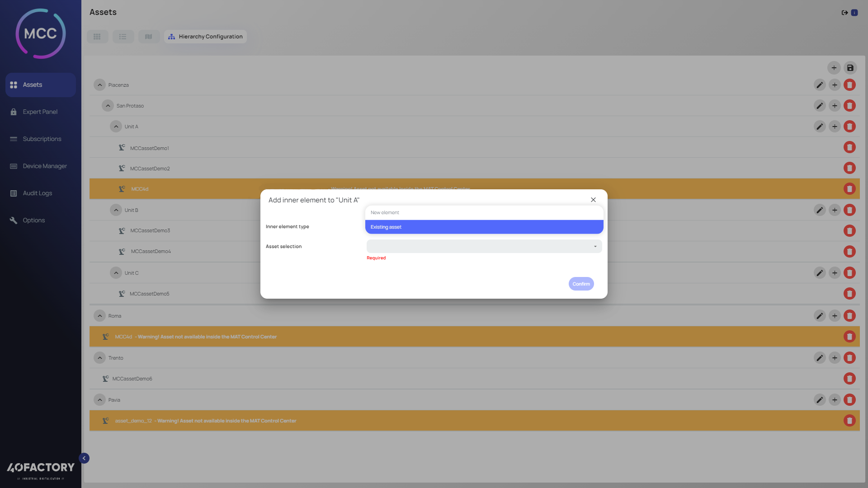Click the add root element plus icon
Viewport: 868px width, 488px height.
pos(834,68)
